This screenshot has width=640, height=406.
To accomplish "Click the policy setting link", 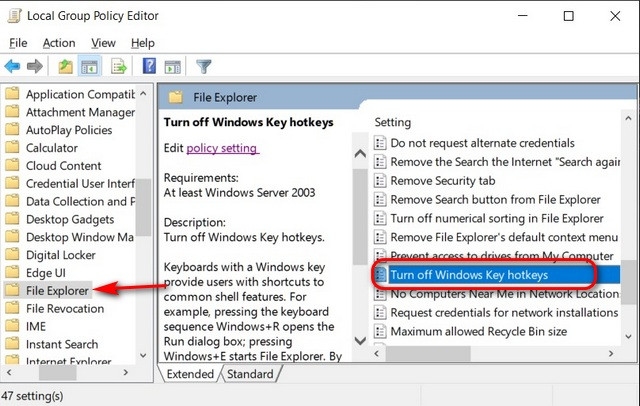I will coord(222,148).
